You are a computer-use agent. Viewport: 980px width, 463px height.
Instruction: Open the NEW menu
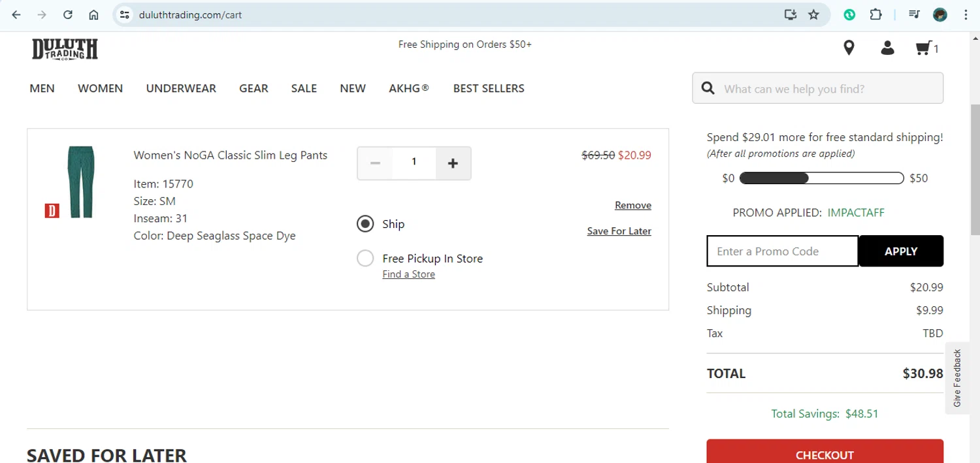coord(353,88)
